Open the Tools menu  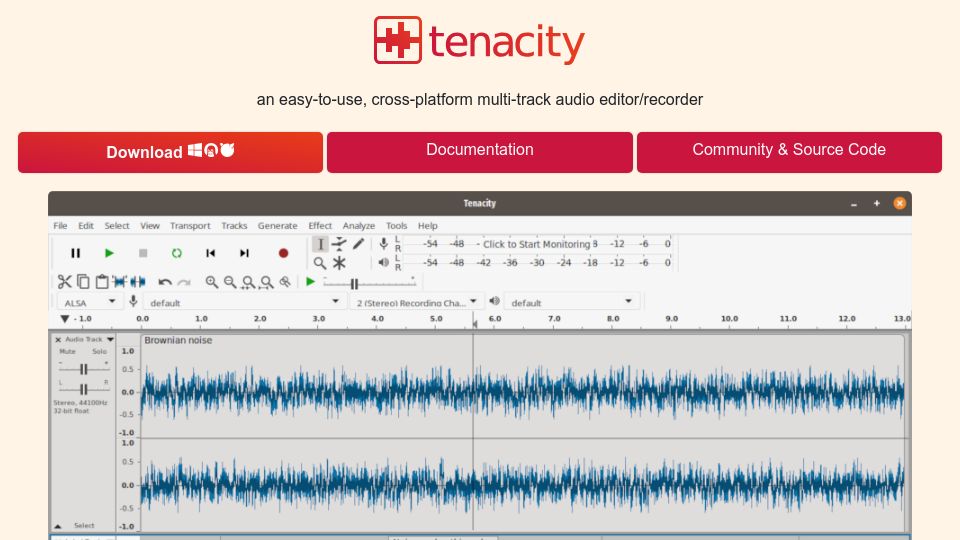pos(396,225)
